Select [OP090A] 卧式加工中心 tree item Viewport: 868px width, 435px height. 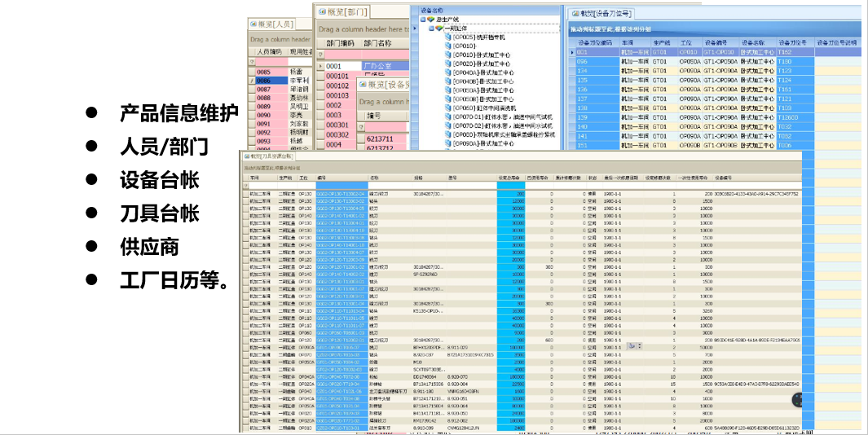(x=484, y=143)
